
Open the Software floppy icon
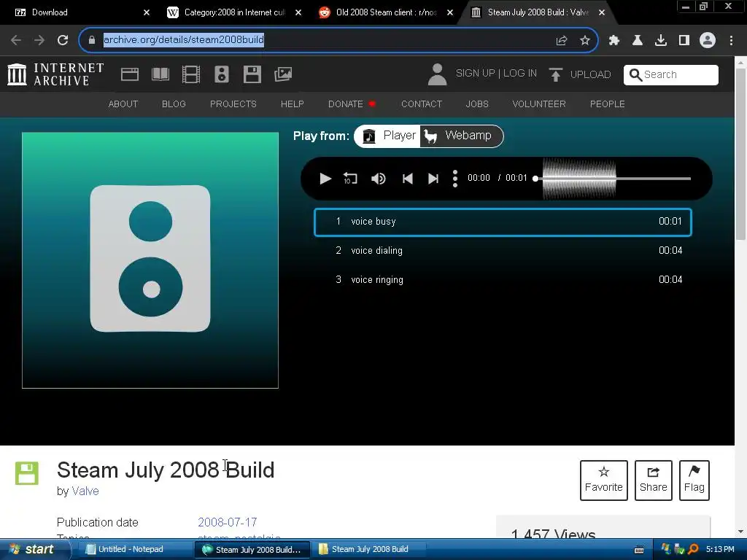click(252, 74)
